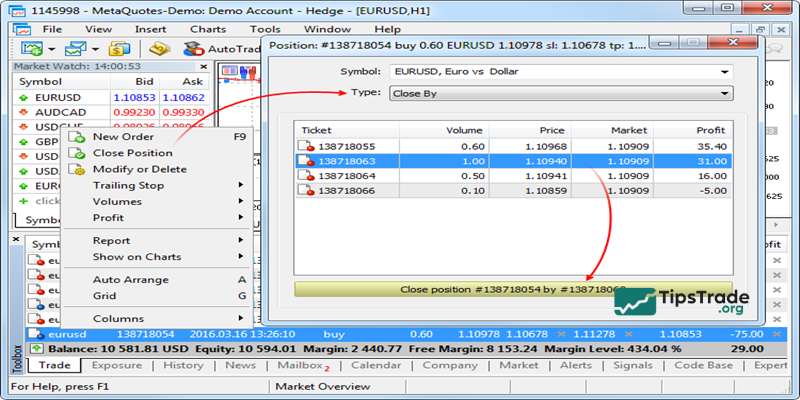Switch to the History tab
Image resolution: width=800 pixels, height=400 pixels.
(x=183, y=366)
